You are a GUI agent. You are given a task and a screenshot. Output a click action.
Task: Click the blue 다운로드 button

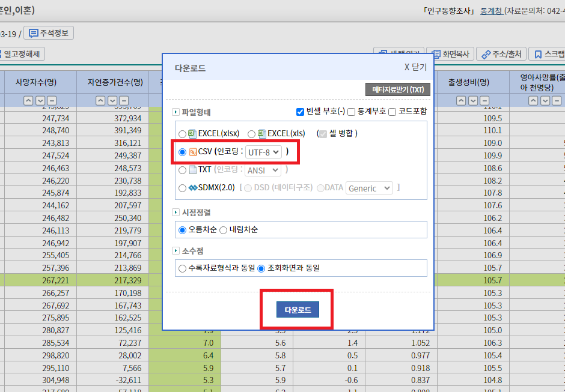[x=298, y=310]
